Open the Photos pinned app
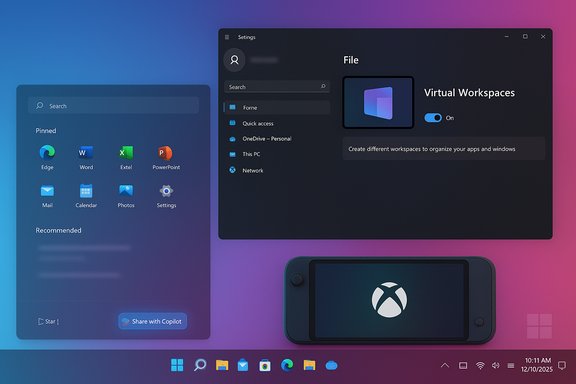 coord(126,196)
